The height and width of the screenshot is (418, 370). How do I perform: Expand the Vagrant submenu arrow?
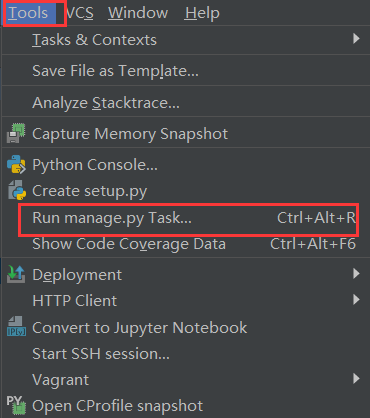[356, 378]
